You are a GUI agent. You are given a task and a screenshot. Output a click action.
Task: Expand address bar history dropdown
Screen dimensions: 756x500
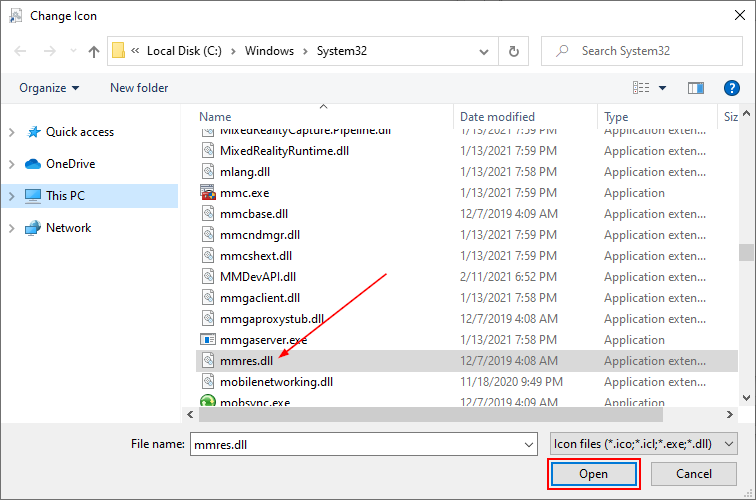tap(484, 52)
